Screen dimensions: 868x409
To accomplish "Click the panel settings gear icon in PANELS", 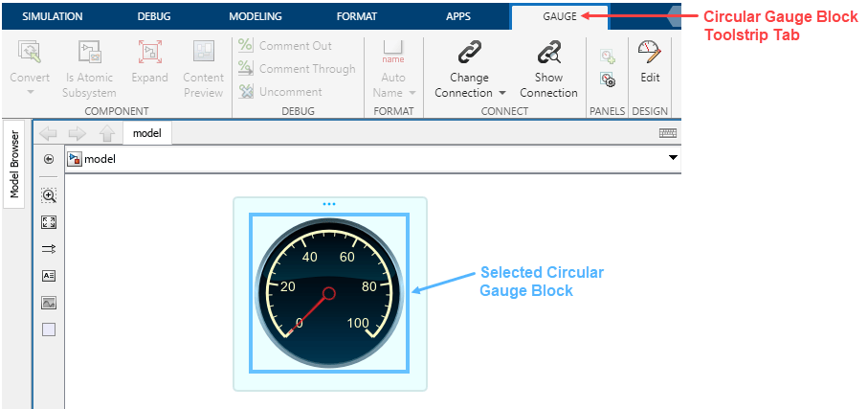I will coord(608,80).
